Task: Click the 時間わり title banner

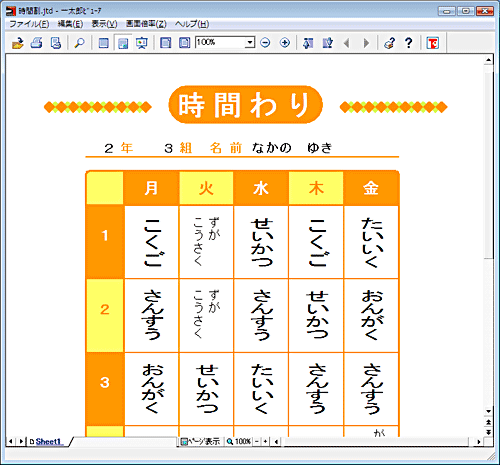Action: click(x=246, y=105)
